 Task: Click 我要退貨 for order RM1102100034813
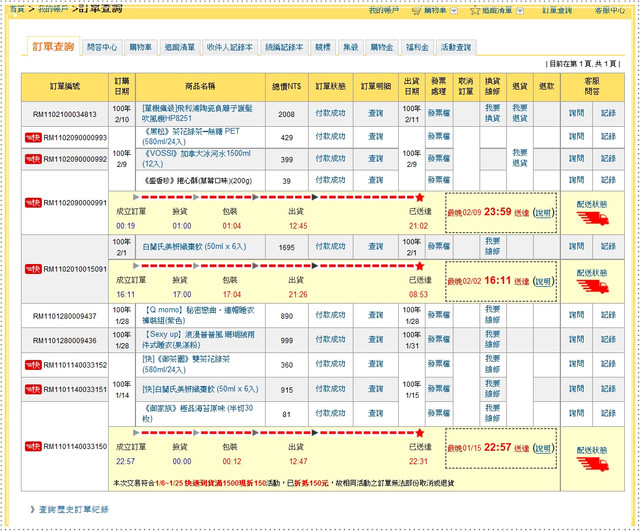click(x=520, y=113)
